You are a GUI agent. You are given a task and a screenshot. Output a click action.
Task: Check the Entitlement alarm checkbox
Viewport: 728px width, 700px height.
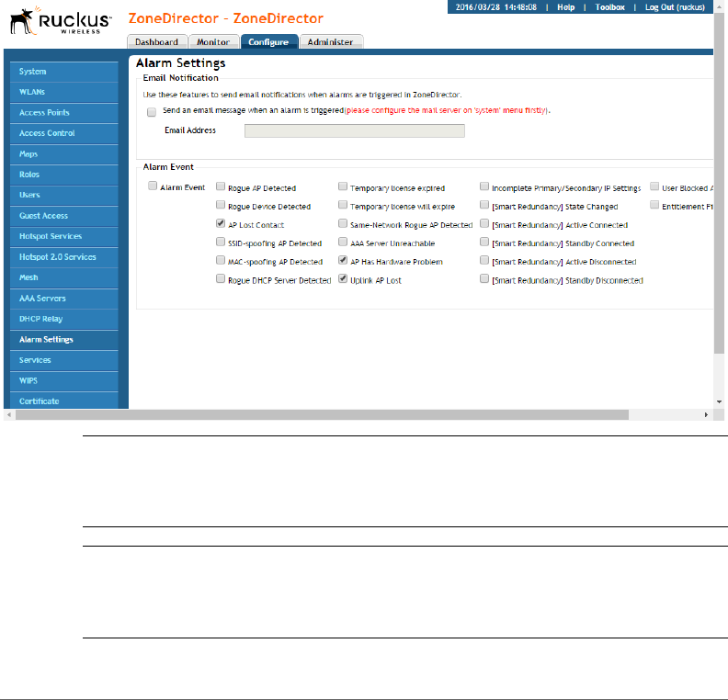tap(654, 205)
